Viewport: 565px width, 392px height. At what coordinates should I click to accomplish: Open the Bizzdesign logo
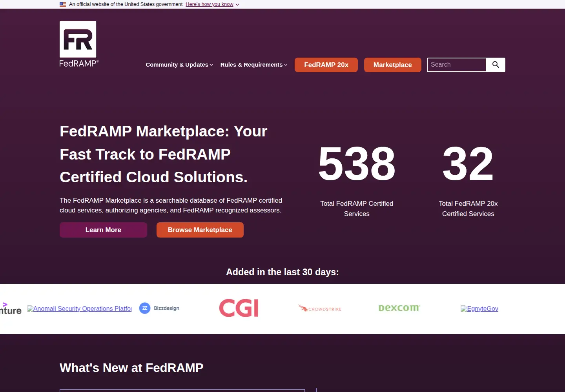159,308
